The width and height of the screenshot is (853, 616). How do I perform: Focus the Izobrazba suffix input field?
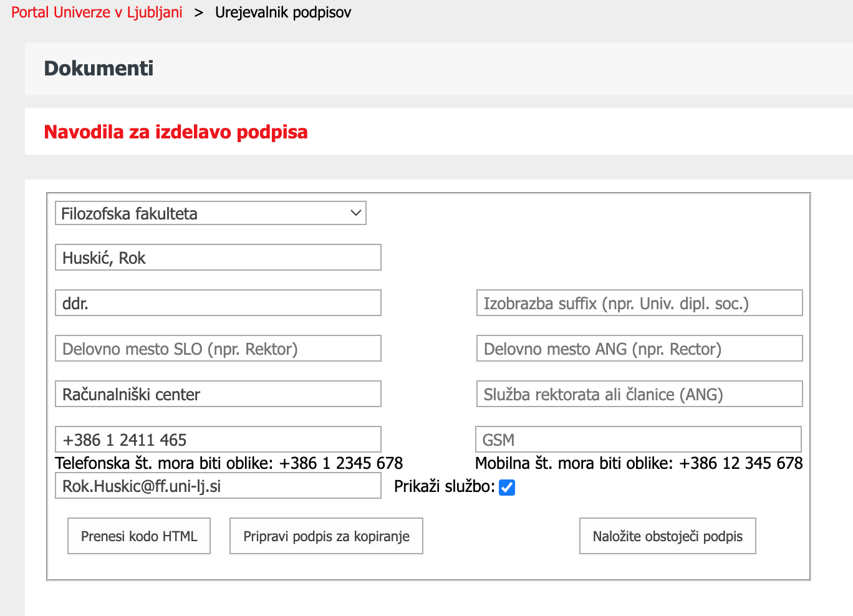tap(640, 303)
